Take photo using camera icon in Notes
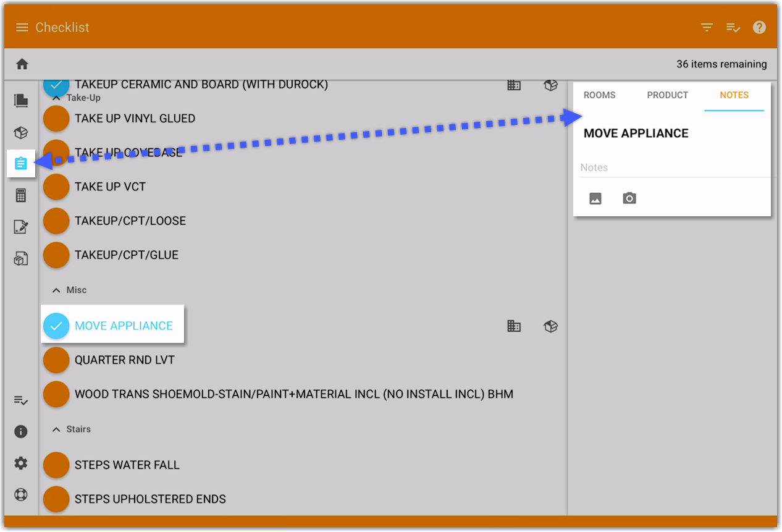This screenshot has height=532, width=782. tap(629, 198)
